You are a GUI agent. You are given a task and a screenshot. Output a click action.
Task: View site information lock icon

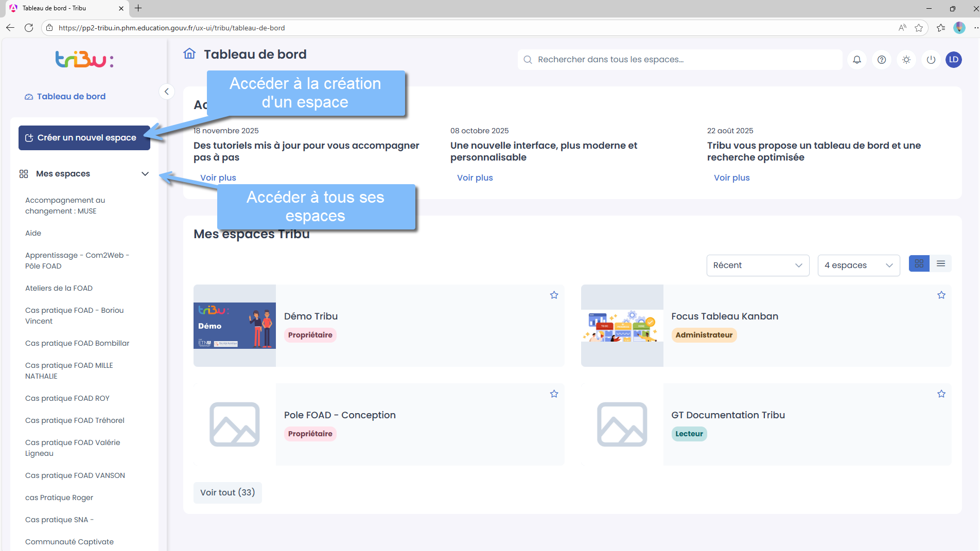pos(49,28)
